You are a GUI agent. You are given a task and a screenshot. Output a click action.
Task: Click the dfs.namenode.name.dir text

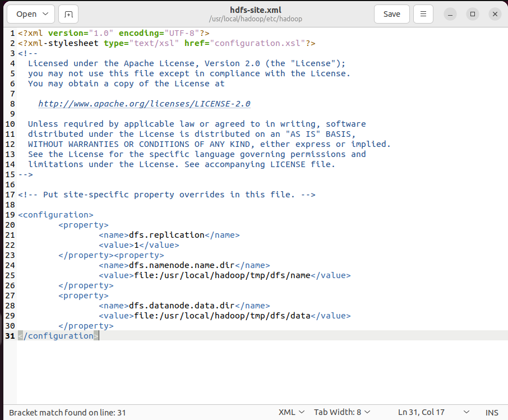pos(182,265)
